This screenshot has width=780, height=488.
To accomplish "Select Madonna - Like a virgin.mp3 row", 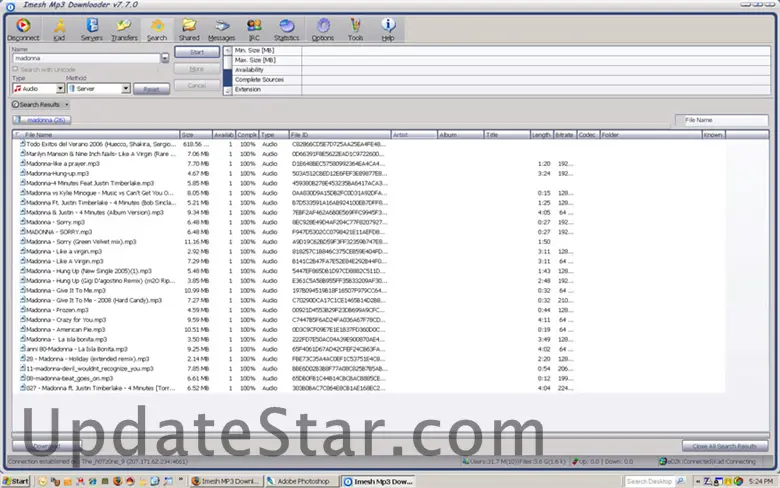I will [x=368, y=251].
